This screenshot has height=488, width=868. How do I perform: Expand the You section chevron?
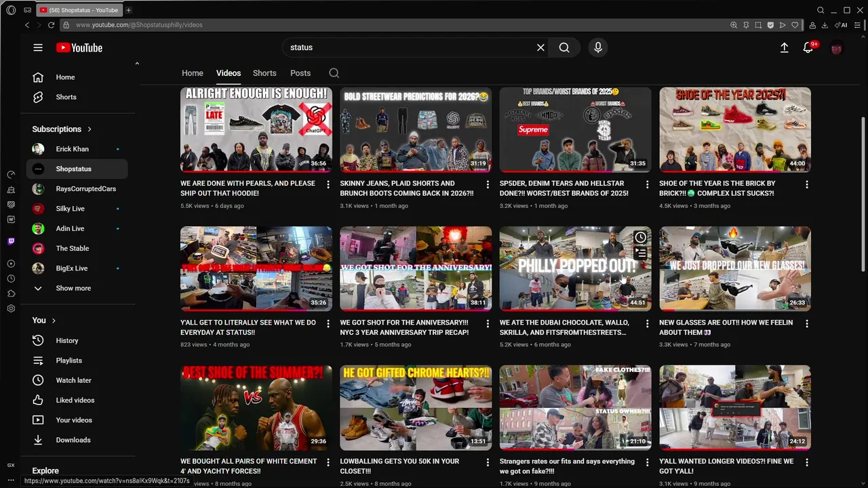click(54, 321)
